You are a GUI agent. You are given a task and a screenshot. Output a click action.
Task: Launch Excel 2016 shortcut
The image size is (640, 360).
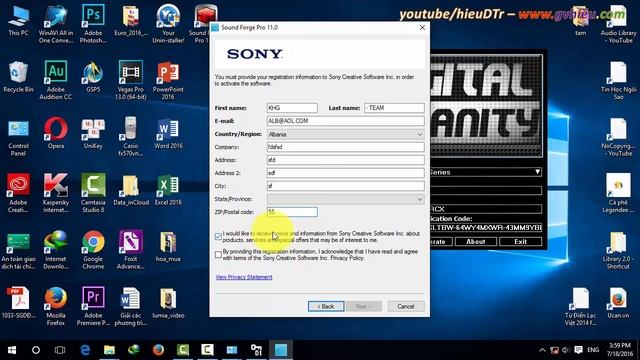click(168, 190)
